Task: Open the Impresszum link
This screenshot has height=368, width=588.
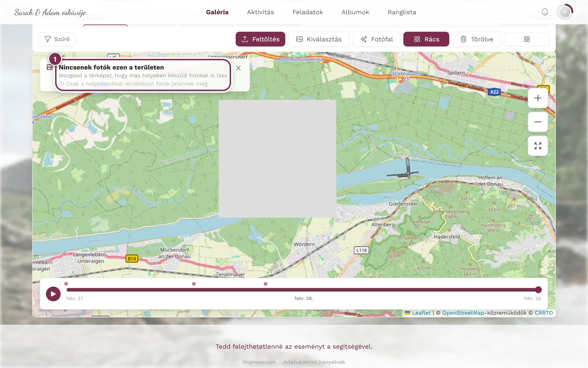Action: click(x=259, y=362)
